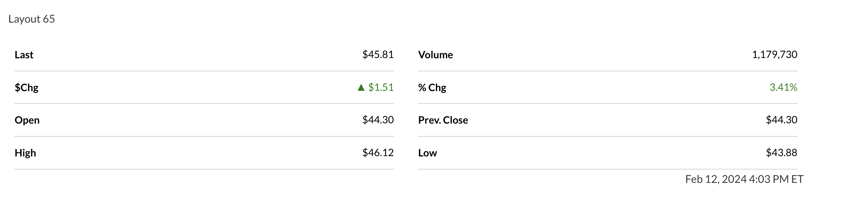The image size is (868, 202).
Task: Select the $45.81 last price value
Action: [378, 54]
